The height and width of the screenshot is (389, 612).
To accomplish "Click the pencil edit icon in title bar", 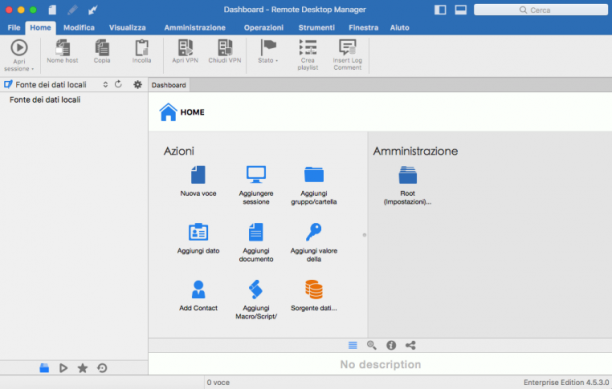I will click(x=72, y=10).
